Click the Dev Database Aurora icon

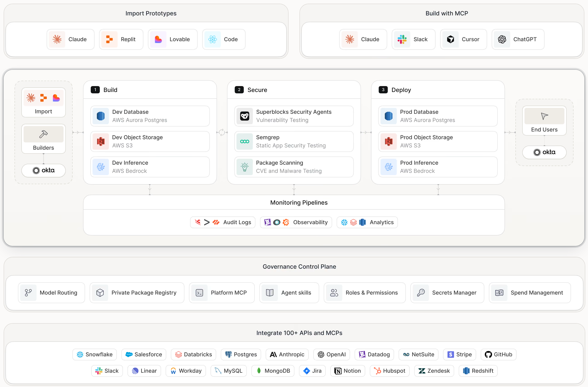pyautogui.click(x=101, y=116)
